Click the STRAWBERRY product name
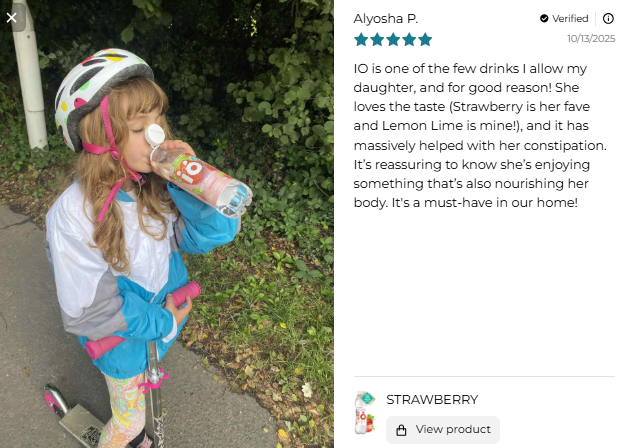 (x=432, y=399)
